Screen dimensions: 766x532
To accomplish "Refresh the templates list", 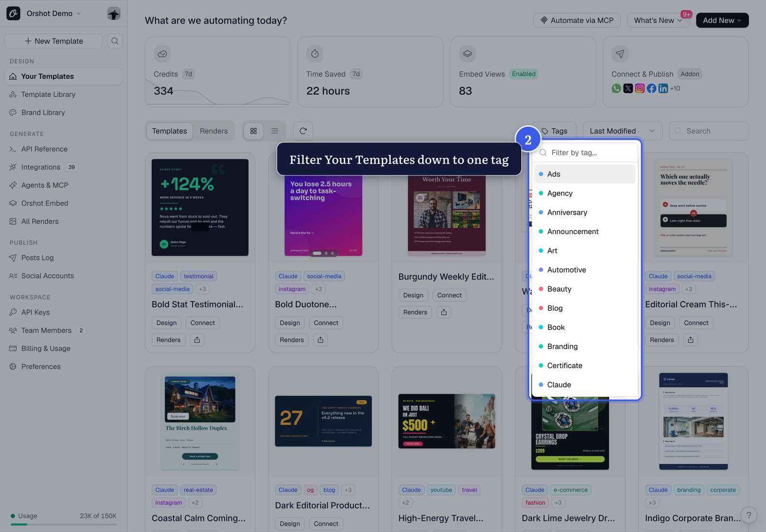I will [303, 131].
